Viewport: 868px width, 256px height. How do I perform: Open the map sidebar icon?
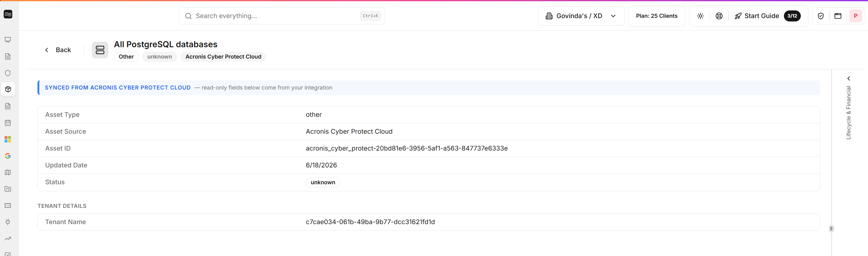tap(8, 172)
